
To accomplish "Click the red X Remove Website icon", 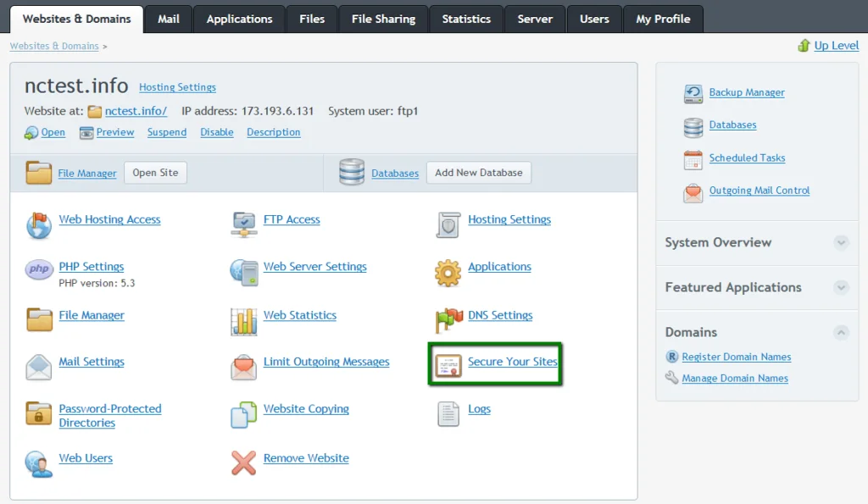I will (244, 462).
